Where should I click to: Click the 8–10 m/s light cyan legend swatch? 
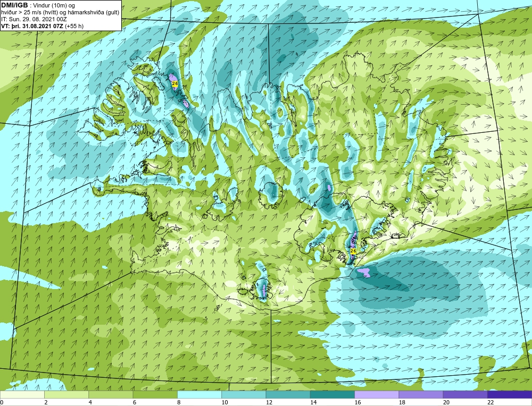199,395
